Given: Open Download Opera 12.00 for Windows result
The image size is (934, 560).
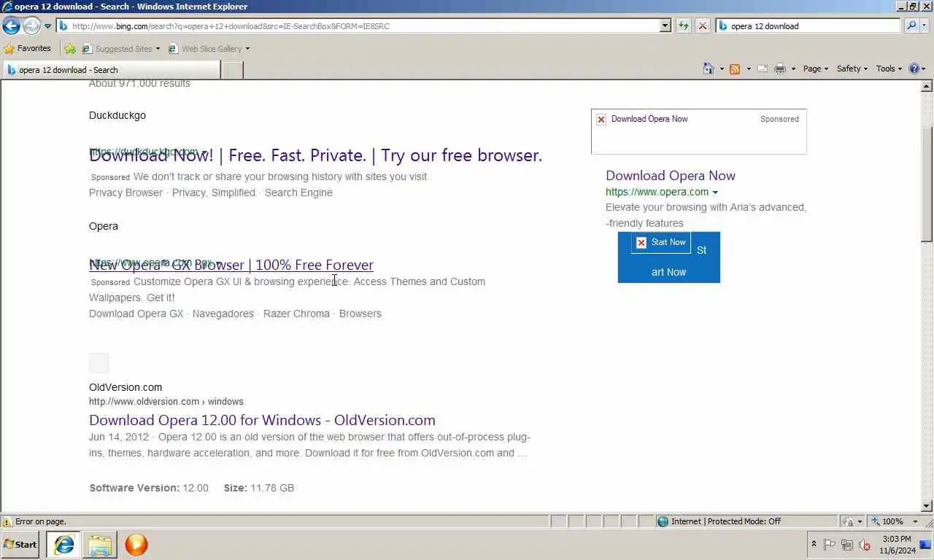Looking at the screenshot, I should click(262, 420).
